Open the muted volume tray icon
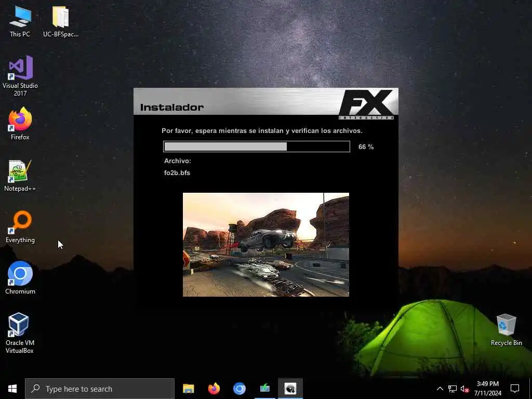Image resolution: width=532 pixels, height=399 pixels. (464, 389)
